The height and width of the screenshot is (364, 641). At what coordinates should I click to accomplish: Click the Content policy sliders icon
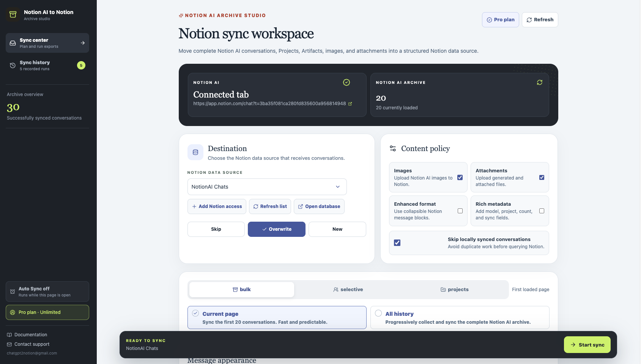click(393, 148)
